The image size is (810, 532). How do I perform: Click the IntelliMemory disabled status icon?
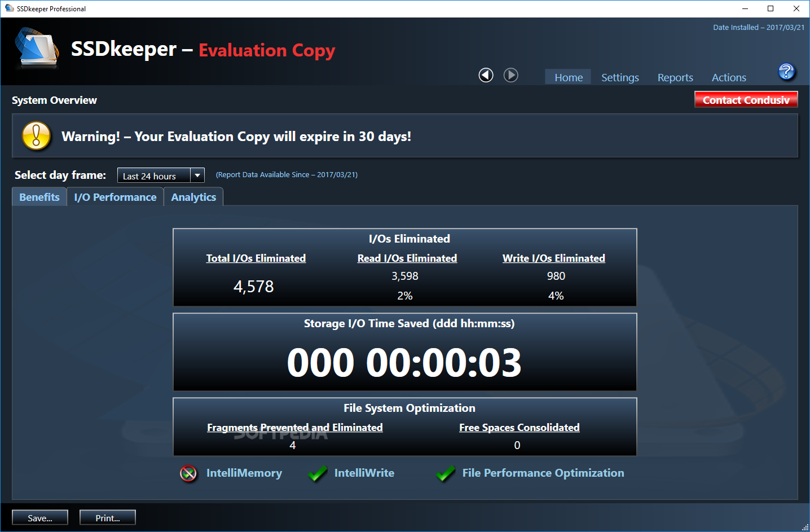click(188, 473)
